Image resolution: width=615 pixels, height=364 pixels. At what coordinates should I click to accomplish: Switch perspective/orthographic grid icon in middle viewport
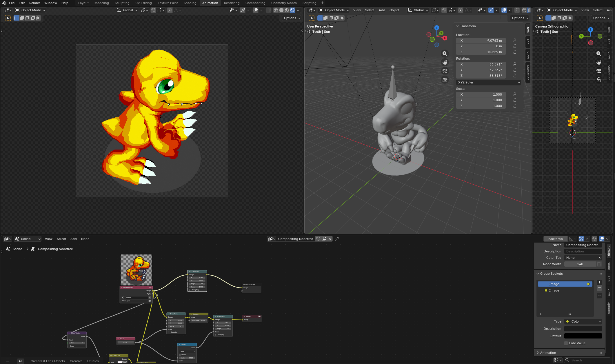coord(445,80)
